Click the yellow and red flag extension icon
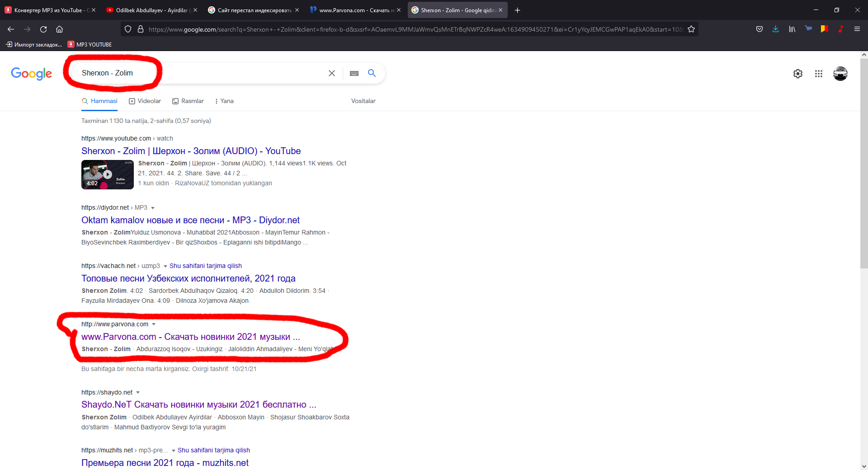This screenshot has width=868, height=470. 825,29
